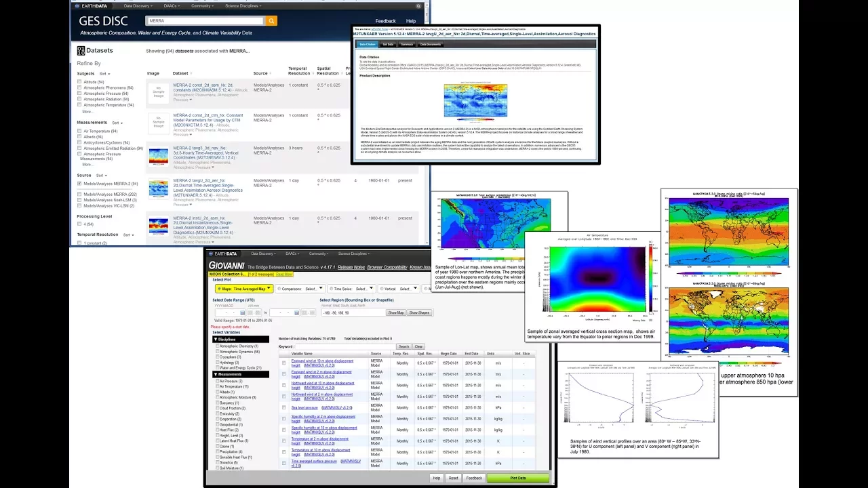Click the Help link in the GES DISC header
This screenshot has height=488, width=868.
[x=411, y=21]
